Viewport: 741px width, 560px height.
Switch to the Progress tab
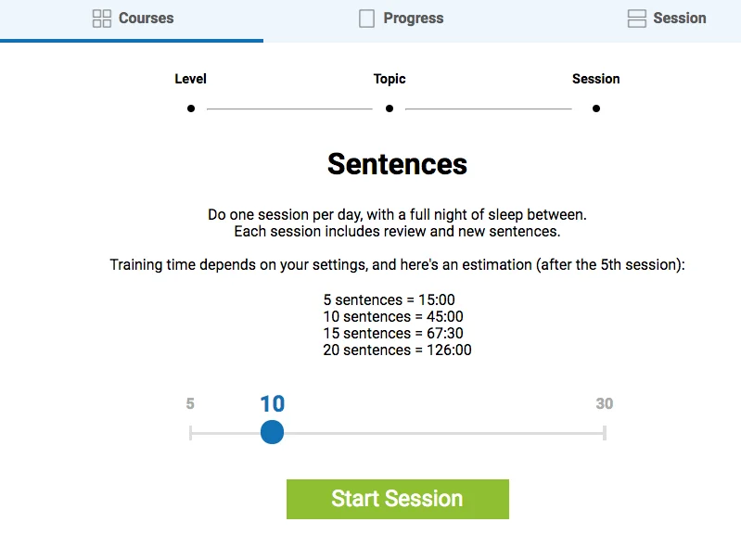coord(413,19)
